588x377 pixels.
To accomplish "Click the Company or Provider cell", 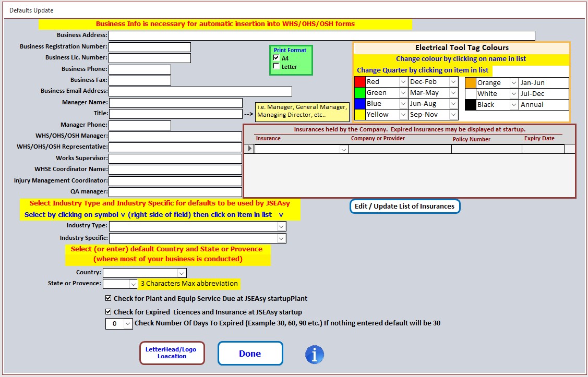I will (400, 150).
